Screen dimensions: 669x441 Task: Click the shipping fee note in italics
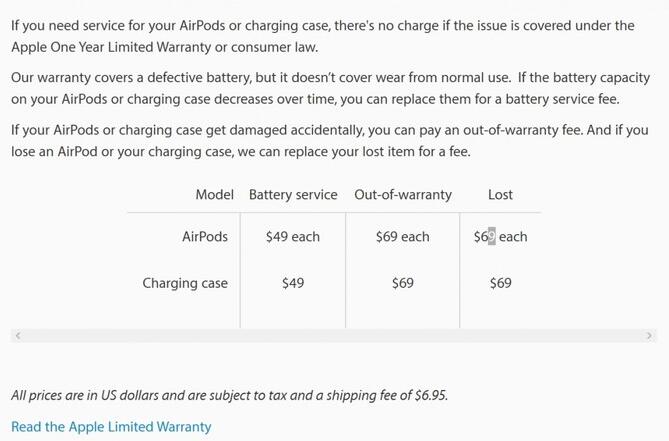(x=230, y=395)
